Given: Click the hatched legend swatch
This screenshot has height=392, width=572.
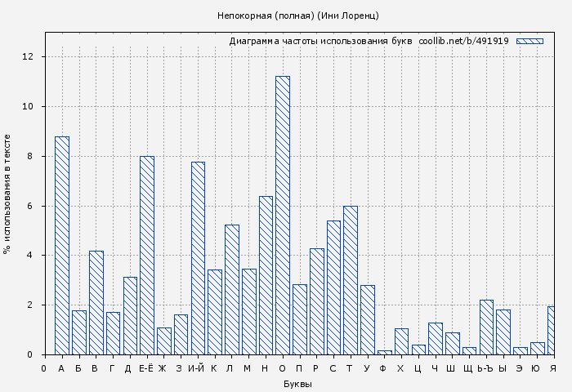Looking at the screenshot, I should (530, 41).
